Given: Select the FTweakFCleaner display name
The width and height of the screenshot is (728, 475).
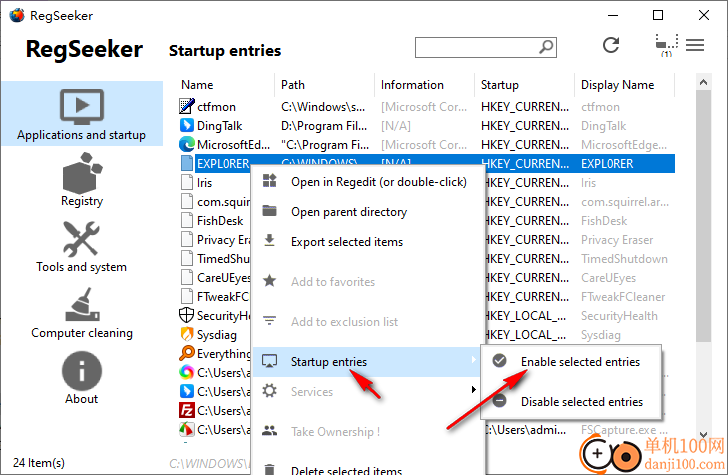Looking at the screenshot, I should tap(623, 297).
